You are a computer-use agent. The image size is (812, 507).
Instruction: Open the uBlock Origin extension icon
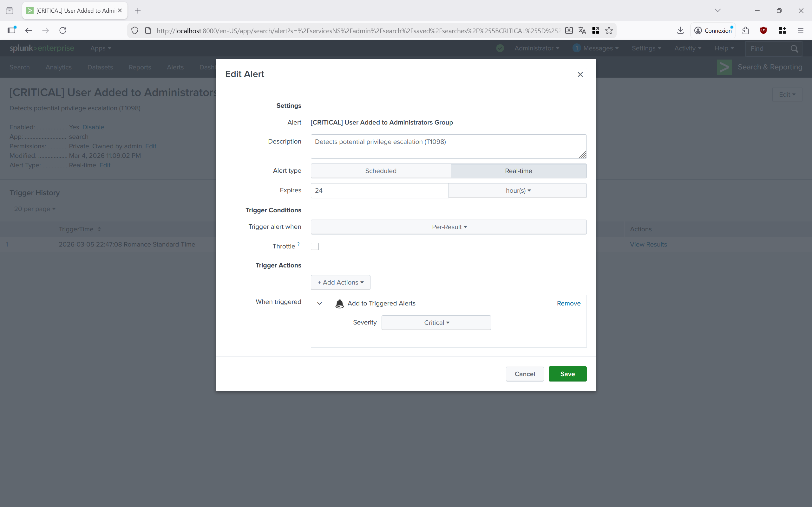tap(763, 30)
